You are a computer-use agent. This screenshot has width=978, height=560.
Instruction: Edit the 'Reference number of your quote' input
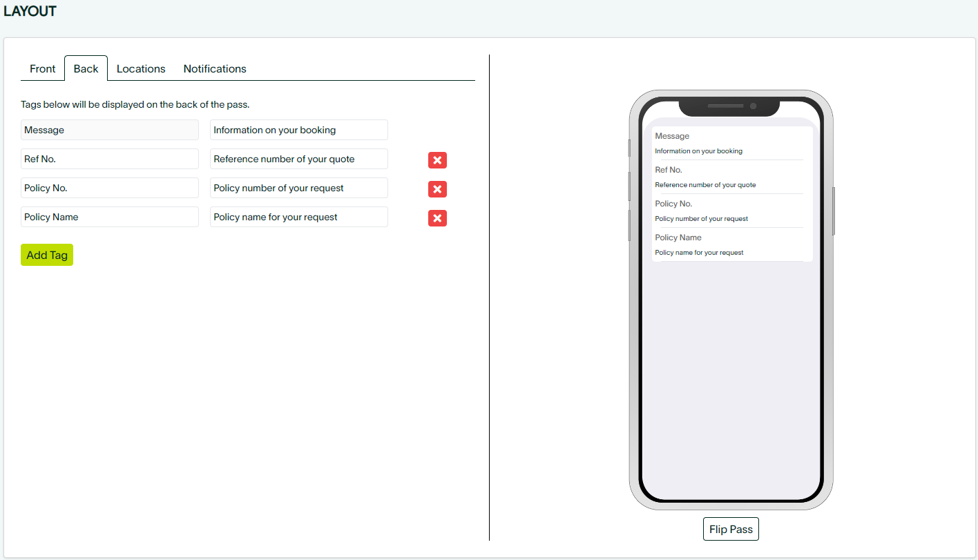click(298, 159)
